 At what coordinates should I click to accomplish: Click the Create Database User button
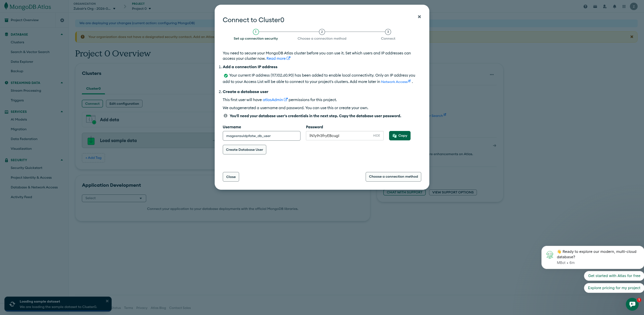point(244,150)
